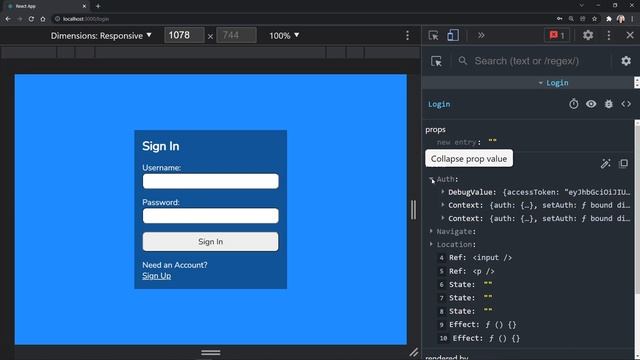Bookmark this page with star icon
Image resolution: width=640 pixels, height=360 pixels.
pyautogui.click(x=595, y=19)
